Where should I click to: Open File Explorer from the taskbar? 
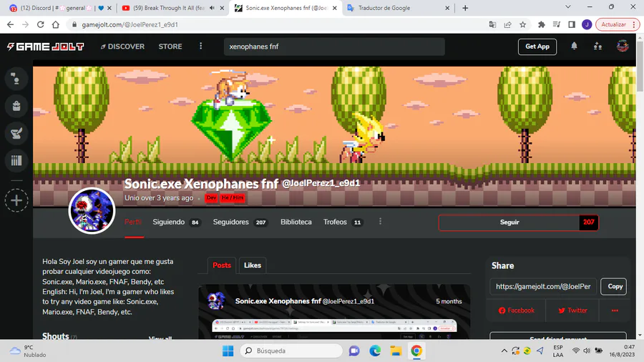click(x=396, y=351)
